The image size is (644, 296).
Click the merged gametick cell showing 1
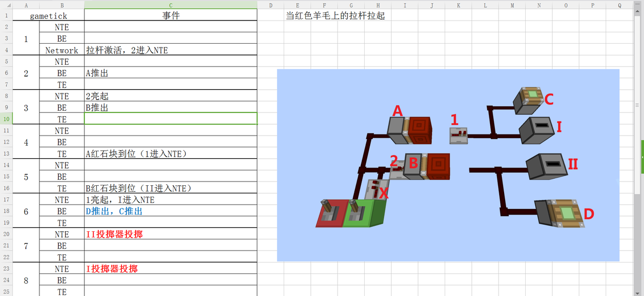(26, 38)
